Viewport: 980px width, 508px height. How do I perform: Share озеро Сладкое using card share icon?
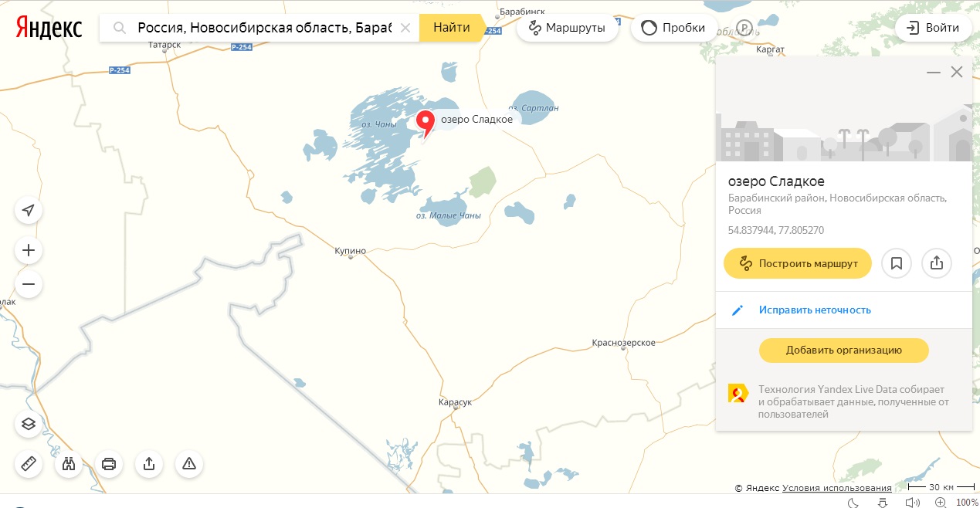point(937,263)
